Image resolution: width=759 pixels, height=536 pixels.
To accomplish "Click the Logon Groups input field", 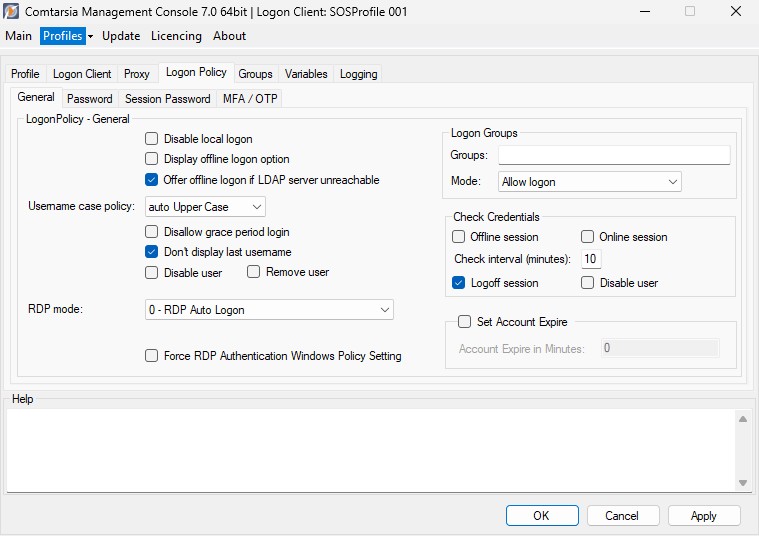I will coord(614,155).
